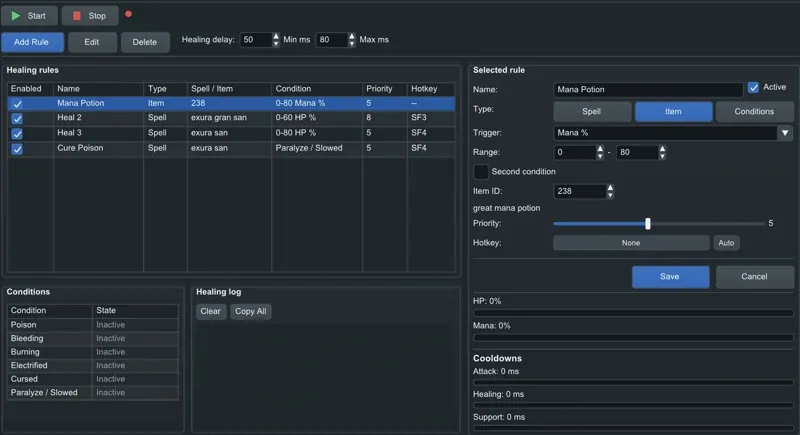The height and width of the screenshot is (435, 800).
Task: Click the Range minimum field showing 0
Action: point(574,152)
